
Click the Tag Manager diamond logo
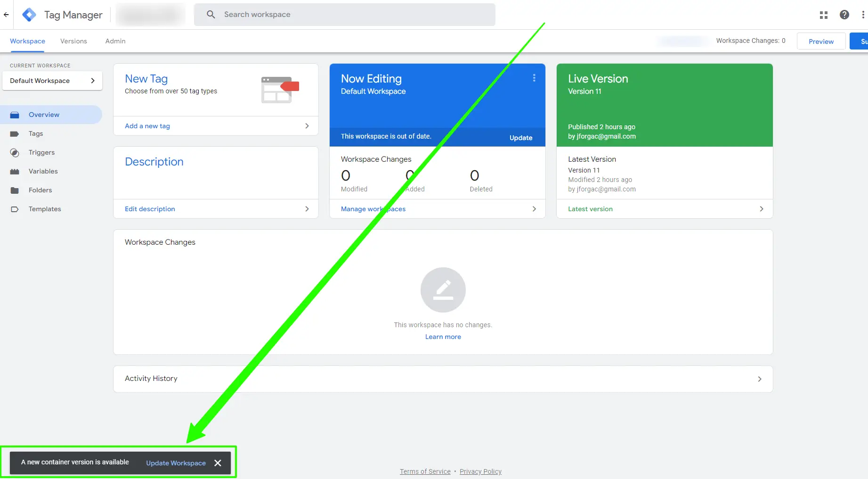(29, 15)
